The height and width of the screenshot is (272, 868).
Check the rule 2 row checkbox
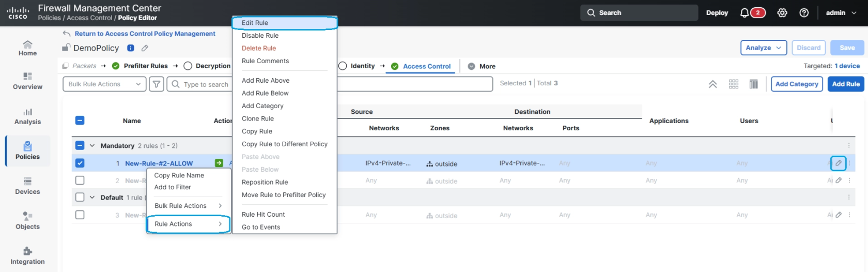pos(80,180)
